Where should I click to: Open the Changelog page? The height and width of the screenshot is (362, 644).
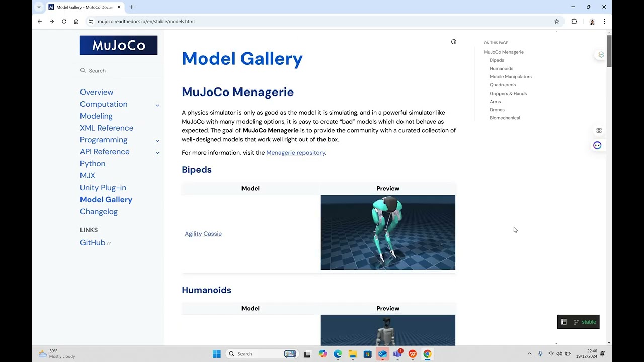pyautogui.click(x=99, y=212)
